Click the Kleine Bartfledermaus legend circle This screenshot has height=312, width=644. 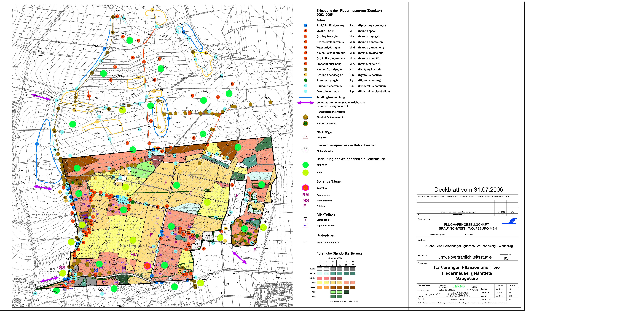[305, 53]
